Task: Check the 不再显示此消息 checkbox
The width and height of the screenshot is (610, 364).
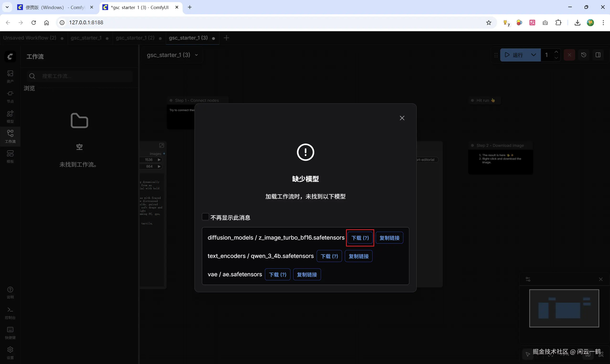Action: pos(205,217)
